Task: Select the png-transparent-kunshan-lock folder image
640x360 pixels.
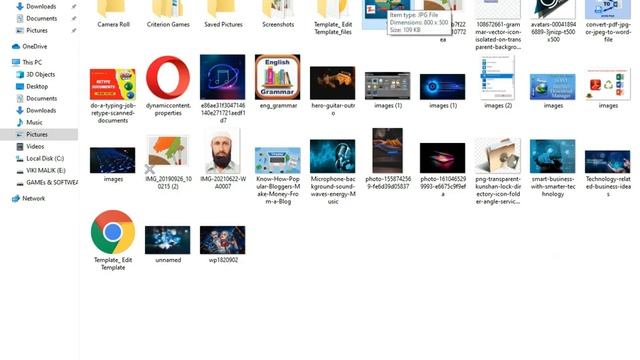Action: [x=498, y=171]
